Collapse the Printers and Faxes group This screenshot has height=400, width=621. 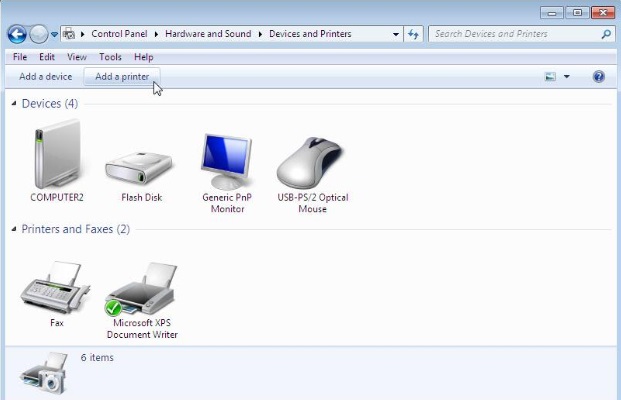(14, 230)
